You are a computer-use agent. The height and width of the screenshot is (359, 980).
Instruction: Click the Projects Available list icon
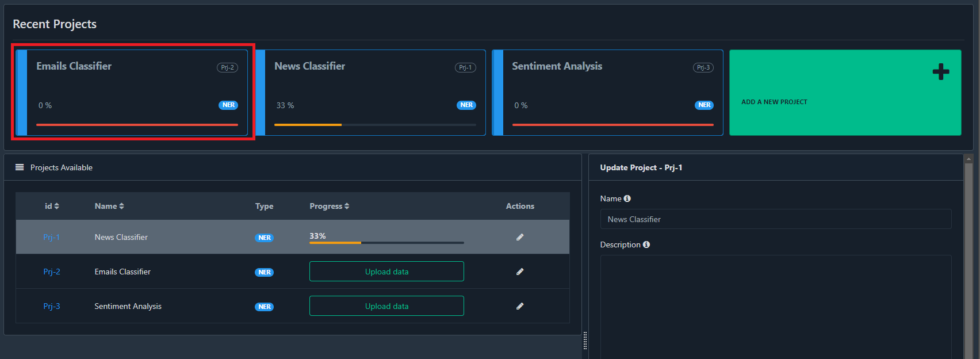point(20,167)
